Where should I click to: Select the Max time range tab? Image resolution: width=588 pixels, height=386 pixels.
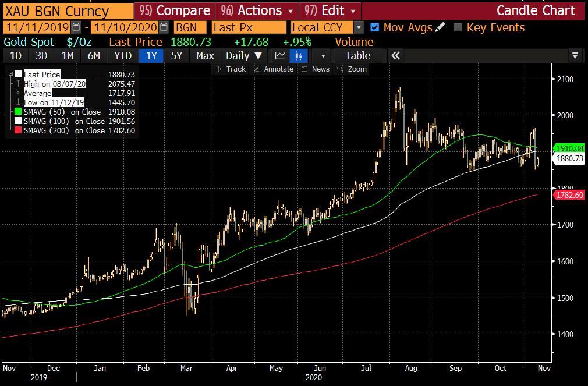coord(205,56)
